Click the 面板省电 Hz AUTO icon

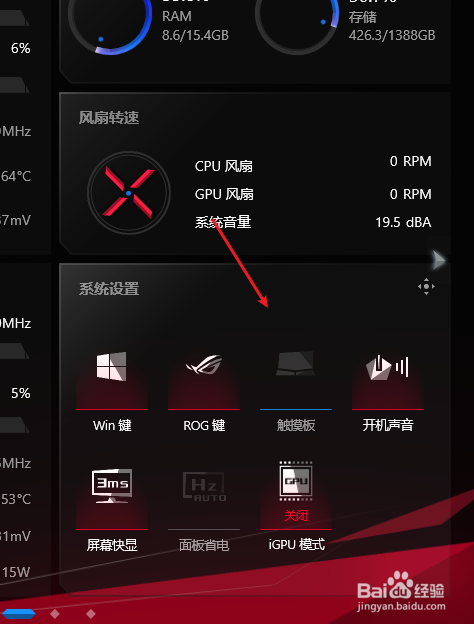[x=204, y=486]
